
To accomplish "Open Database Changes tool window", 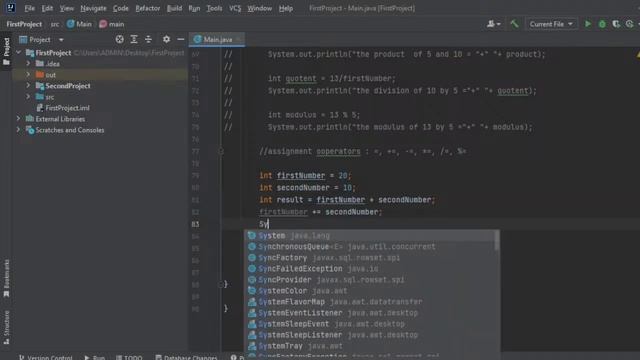I will 186,357.
